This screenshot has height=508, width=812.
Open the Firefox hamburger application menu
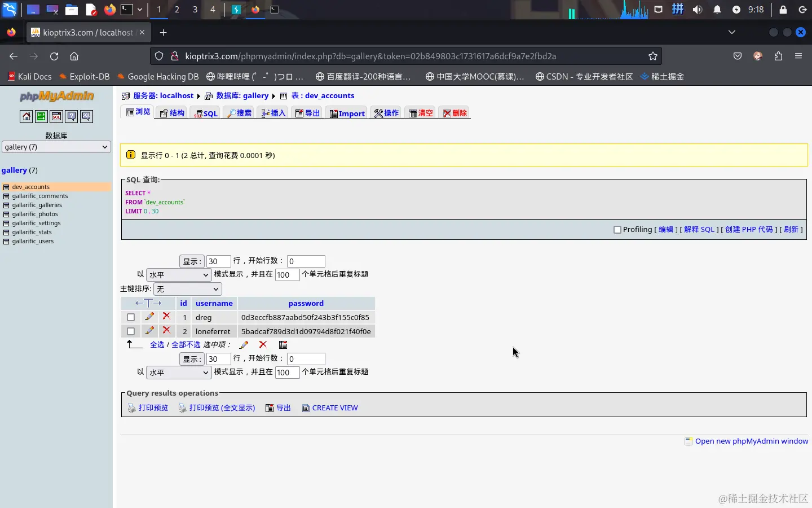click(798, 56)
